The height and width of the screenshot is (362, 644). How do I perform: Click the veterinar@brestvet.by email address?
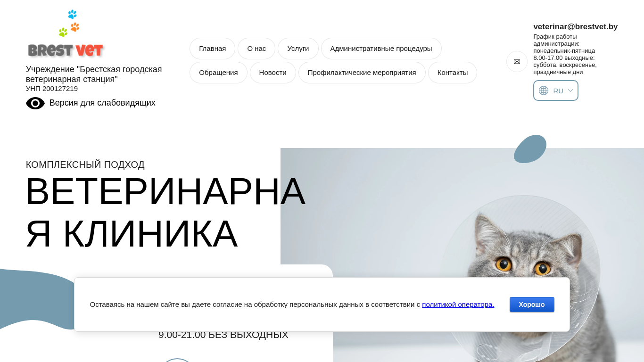576,27
